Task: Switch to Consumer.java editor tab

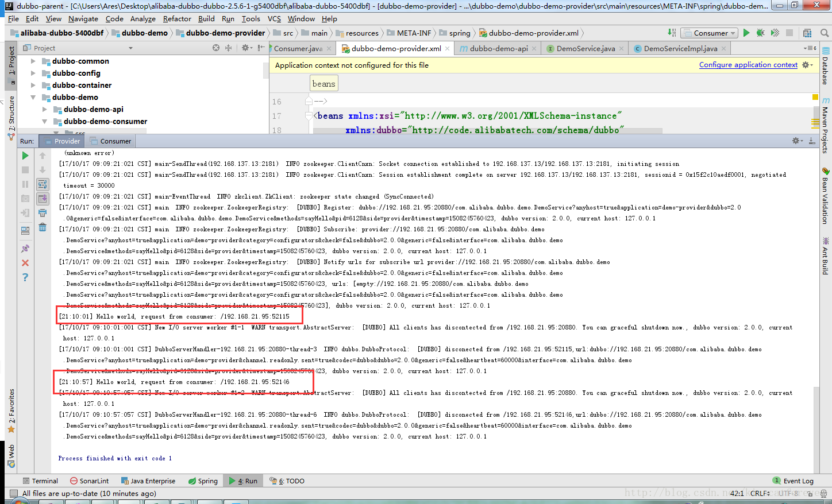Action: coord(298,48)
